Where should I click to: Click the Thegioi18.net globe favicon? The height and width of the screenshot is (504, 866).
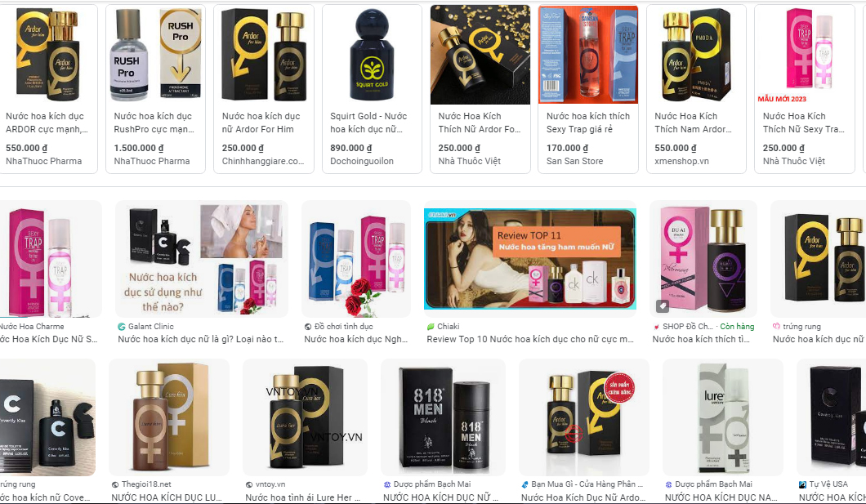(x=115, y=484)
